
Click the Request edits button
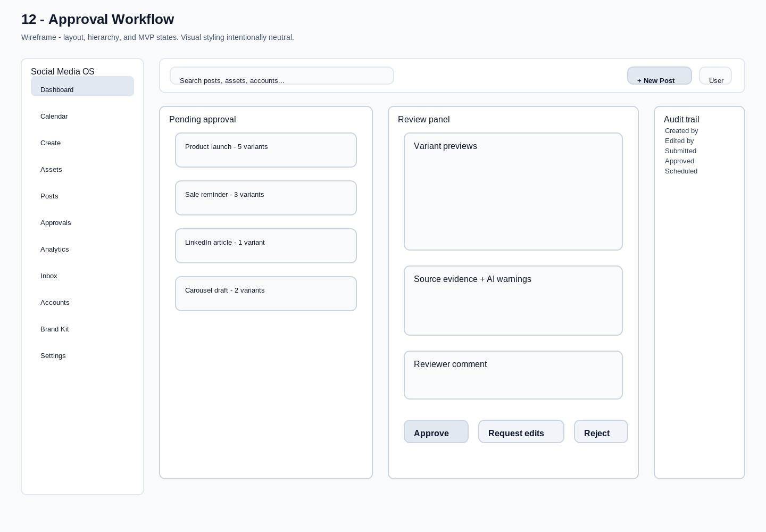521,431
